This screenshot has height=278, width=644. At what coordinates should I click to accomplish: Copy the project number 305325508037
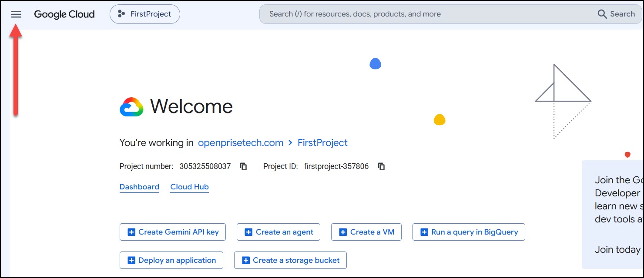(244, 166)
